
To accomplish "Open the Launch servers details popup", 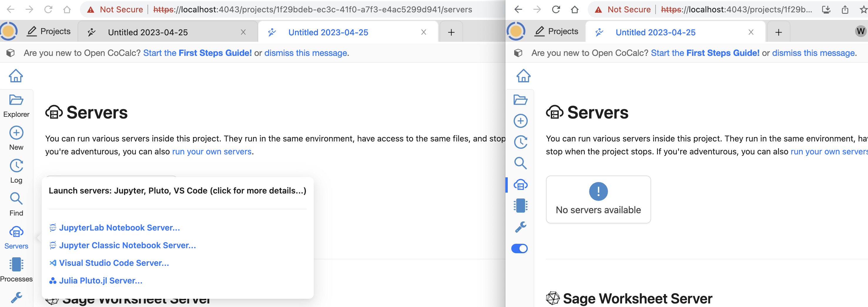I will (177, 191).
